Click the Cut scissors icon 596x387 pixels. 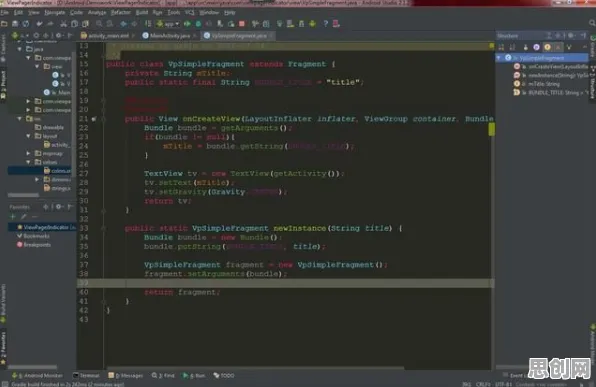[63, 24]
